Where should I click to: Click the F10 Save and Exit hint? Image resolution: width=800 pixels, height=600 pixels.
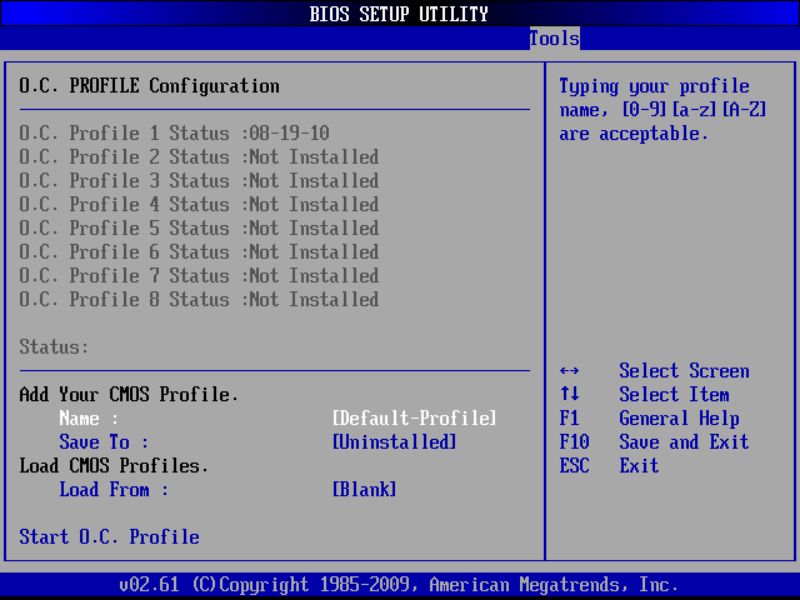[x=654, y=442]
